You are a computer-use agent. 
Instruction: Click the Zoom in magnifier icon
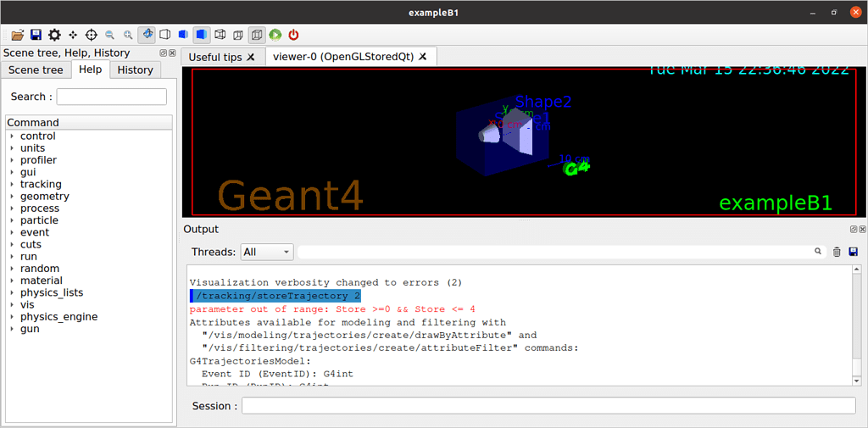(x=128, y=35)
